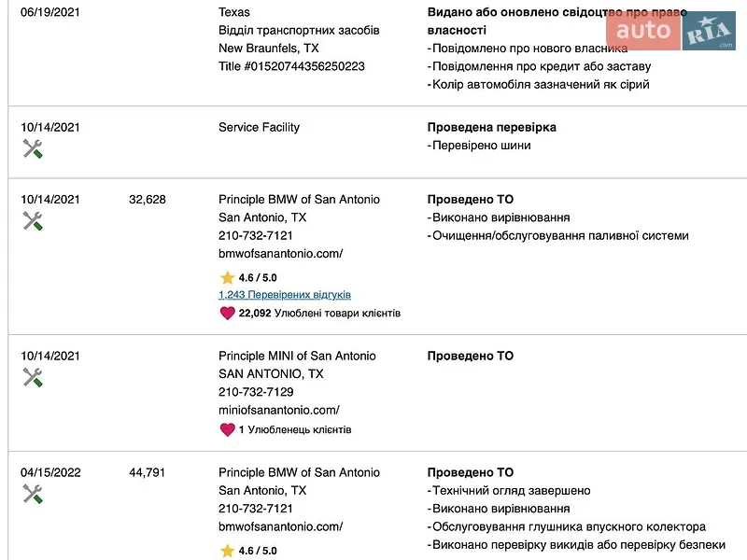Image resolution: width=747 pixels, height=560 pixels.
Task: Click phone number 210-732-7129
Action: point(256,392)
